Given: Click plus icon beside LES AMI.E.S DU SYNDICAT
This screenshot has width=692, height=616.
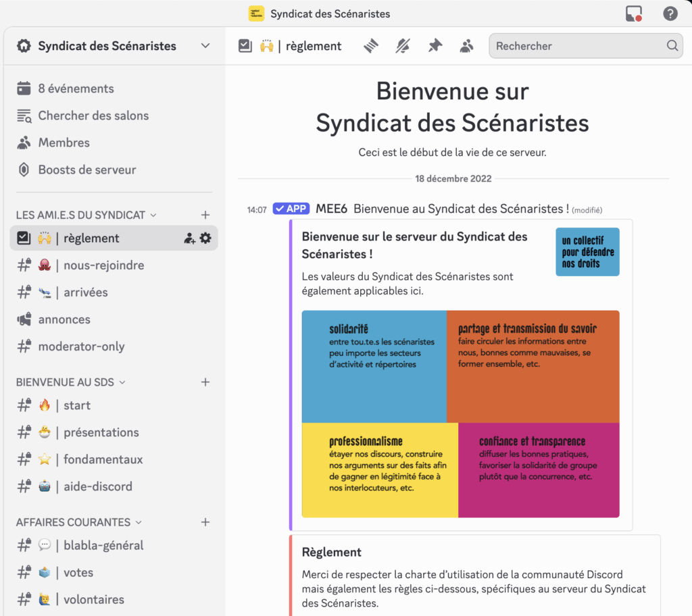Looking at the screenshot, I should coord(205,215).
